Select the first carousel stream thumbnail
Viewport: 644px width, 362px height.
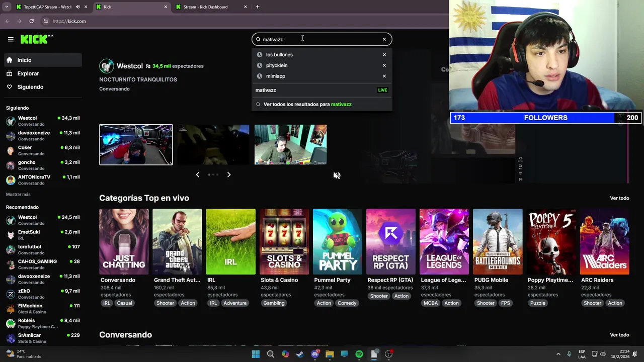(136, 145)
